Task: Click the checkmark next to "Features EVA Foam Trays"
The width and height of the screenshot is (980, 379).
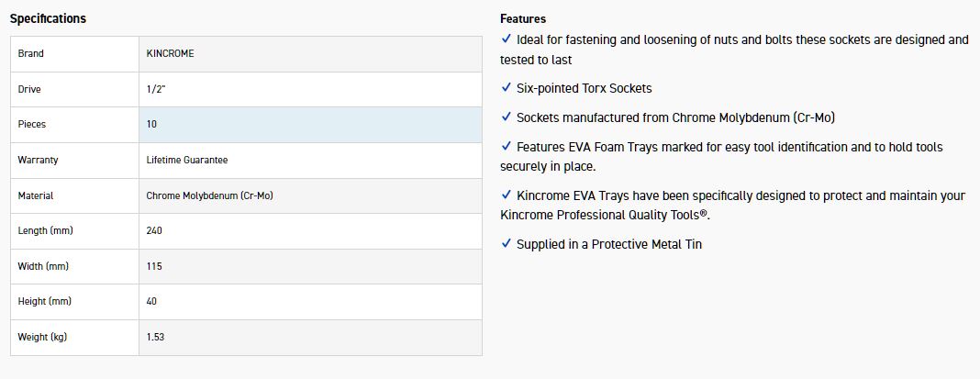Action: [506, 147]
